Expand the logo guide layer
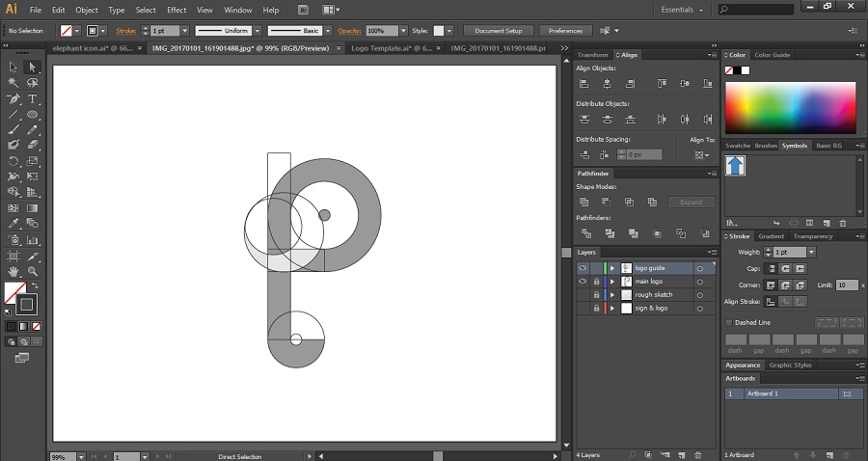 click(612, 268)
